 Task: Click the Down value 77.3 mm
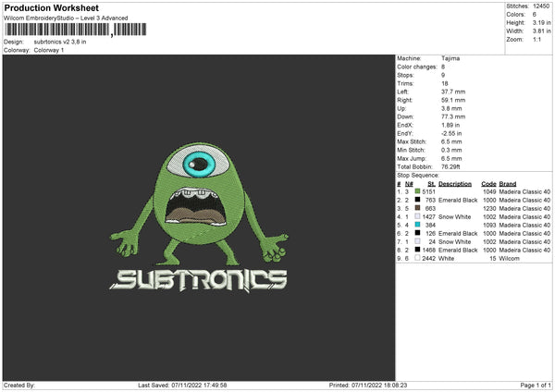[x=453, y=116]
